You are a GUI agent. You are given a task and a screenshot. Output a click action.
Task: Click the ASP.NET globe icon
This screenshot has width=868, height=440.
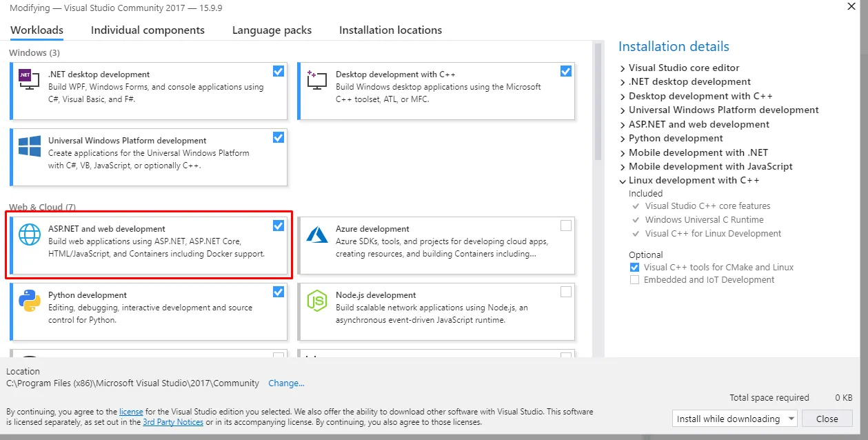coord(30,234)
